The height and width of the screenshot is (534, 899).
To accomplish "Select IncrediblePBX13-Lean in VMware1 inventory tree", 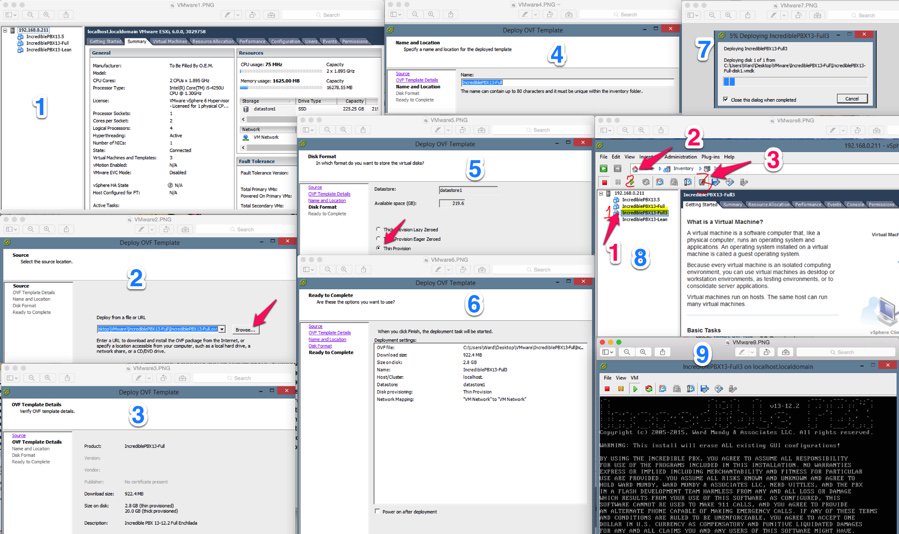I will point(49,49).
